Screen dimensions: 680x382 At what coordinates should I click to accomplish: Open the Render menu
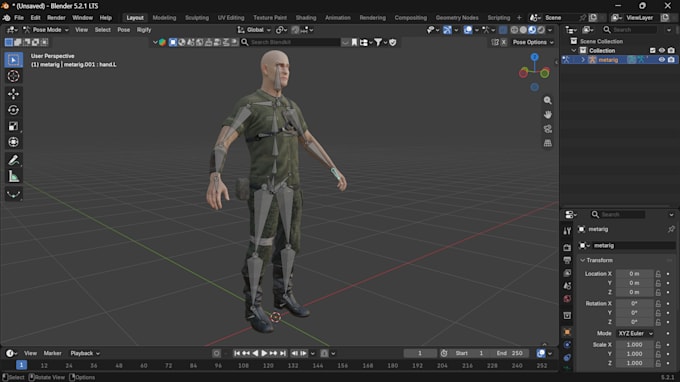[x=56, y=18]
